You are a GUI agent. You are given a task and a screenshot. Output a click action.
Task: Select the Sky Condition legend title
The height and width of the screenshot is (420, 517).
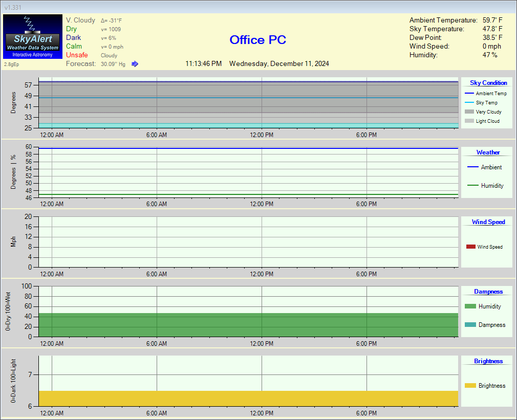coord(488,83)
